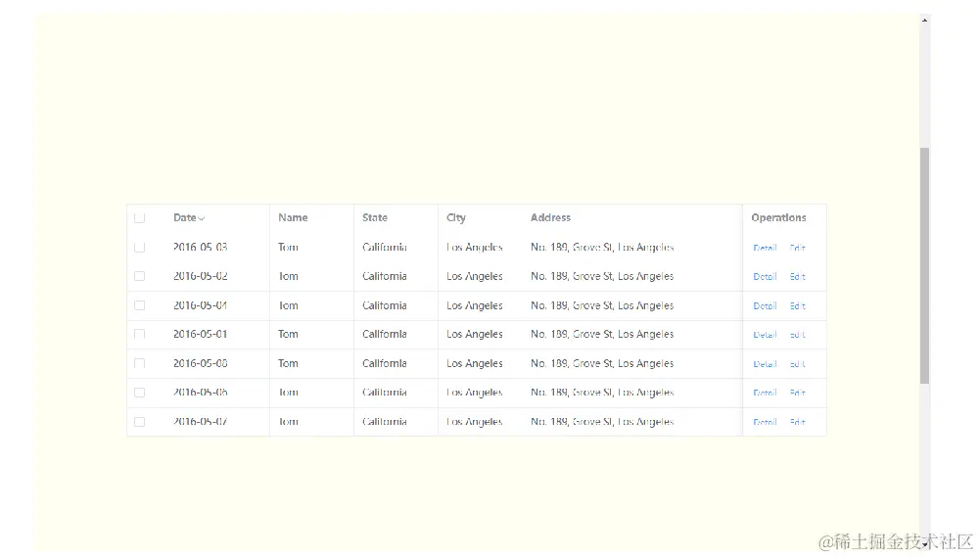The width and height of the screenshot is (980, 557).
Task: Click the Name column header
Action: click(293, 217)
